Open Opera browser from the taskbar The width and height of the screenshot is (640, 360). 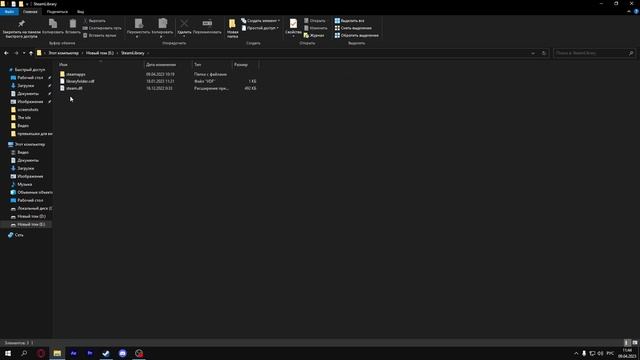[41, 353]
